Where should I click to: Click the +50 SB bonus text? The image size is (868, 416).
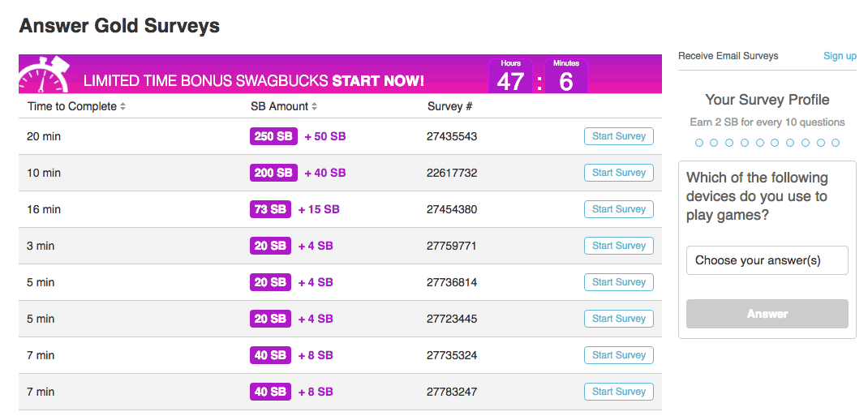325,136
